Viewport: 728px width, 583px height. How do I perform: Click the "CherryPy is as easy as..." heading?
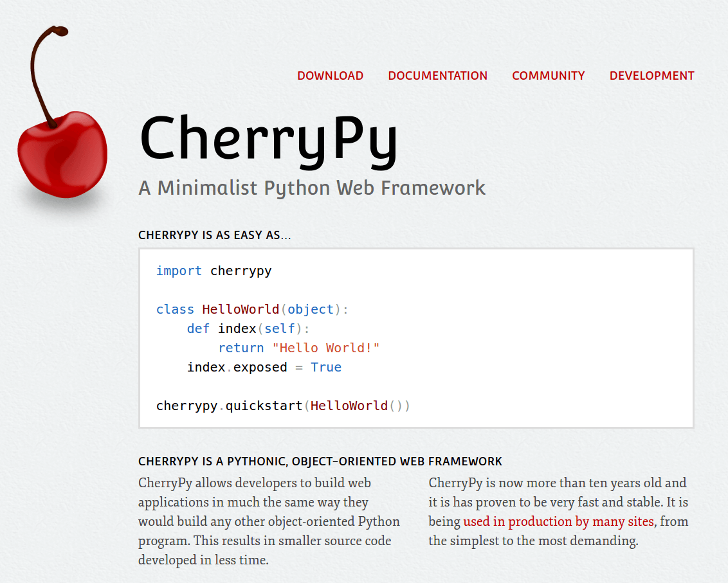214,235
